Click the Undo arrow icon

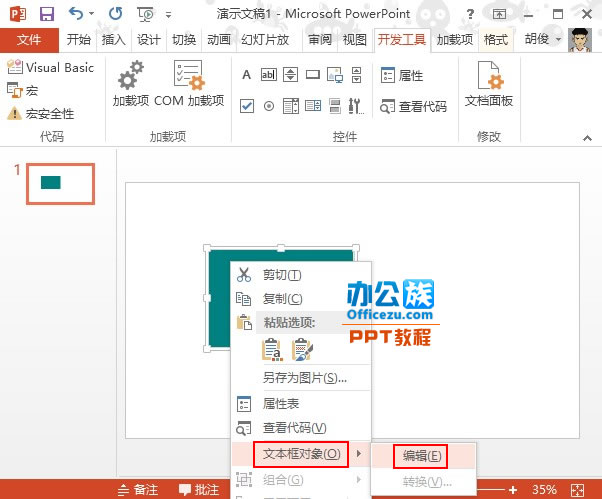(76, 14)
